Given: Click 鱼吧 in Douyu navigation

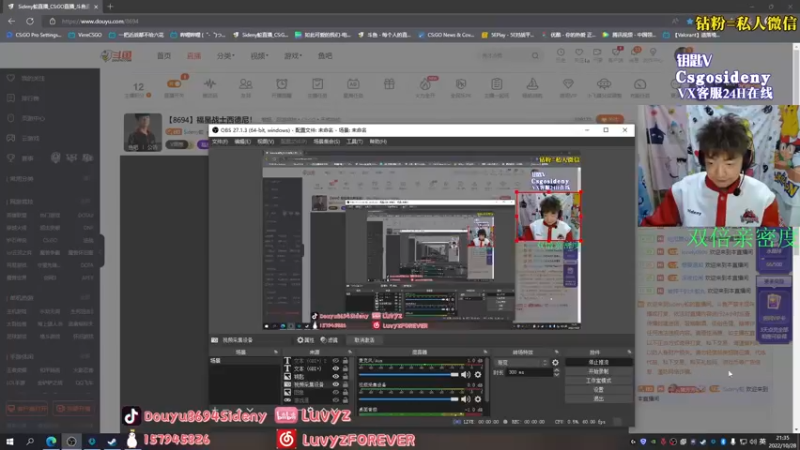Looking at the screenshot, I should pyautogui.click(x=324, y=56).
